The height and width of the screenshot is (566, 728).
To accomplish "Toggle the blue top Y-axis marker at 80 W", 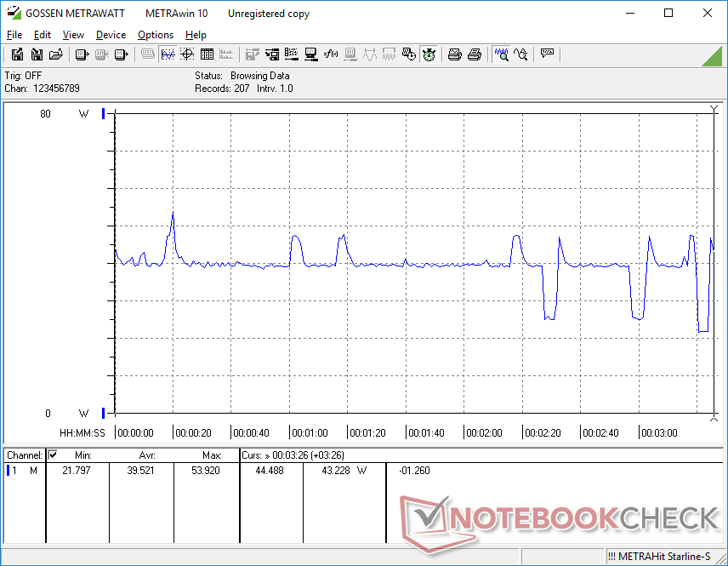I will click(104, 114).
